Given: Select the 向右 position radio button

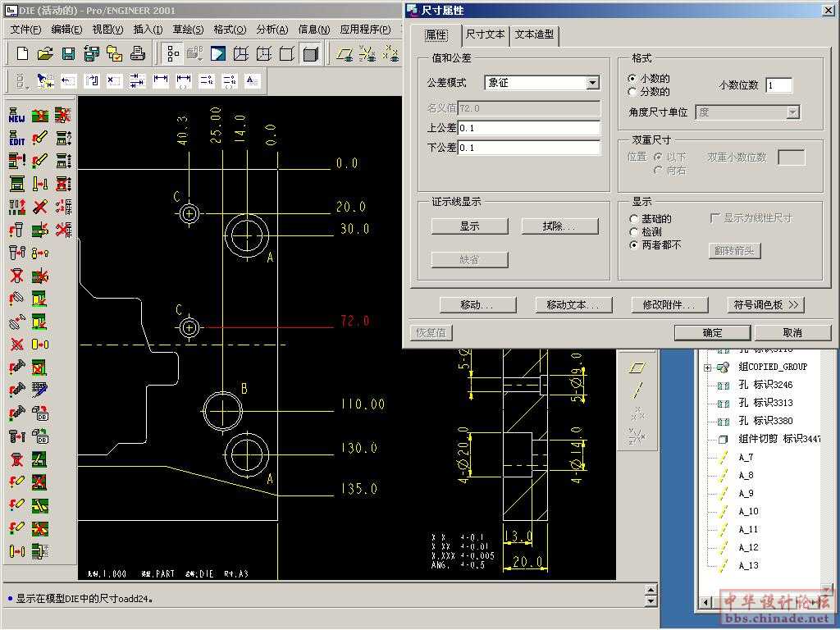Looking at the screenshot, I should pyautogui.click(x=658, y=170).
